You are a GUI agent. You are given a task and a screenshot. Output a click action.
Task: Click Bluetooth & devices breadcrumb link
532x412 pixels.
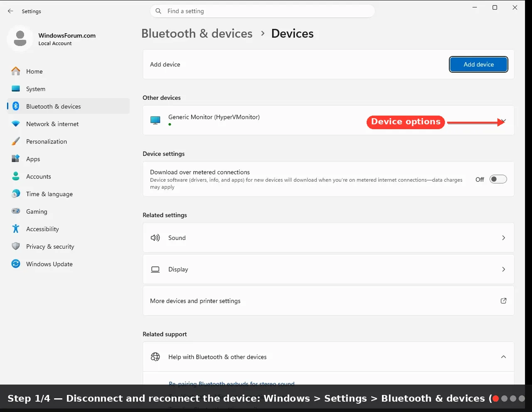197,33
